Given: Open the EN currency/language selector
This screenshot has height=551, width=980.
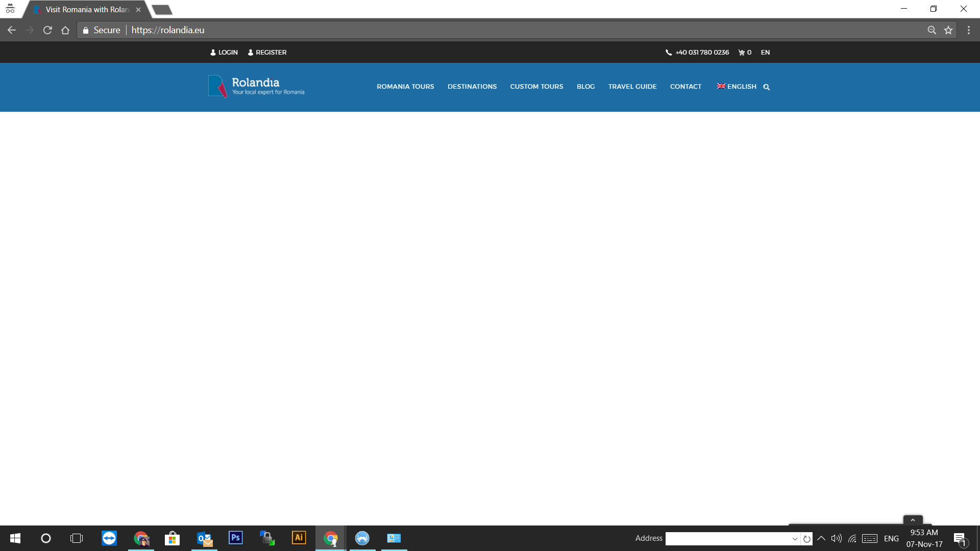Looking at the screenshot, I should point(765,53).
